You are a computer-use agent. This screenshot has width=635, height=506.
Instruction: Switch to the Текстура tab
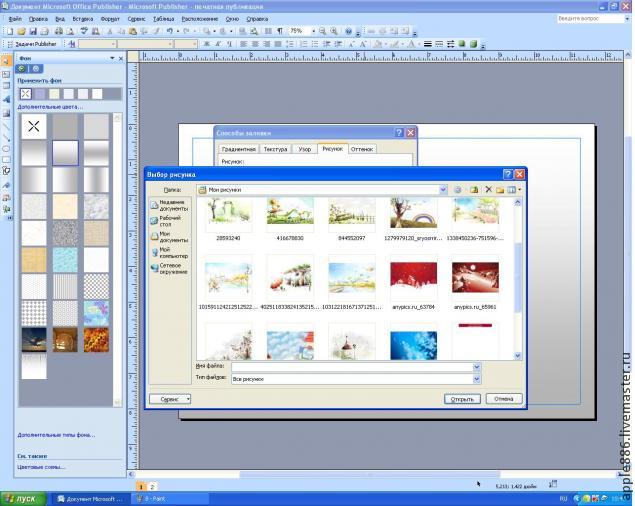click(x=275, y=149)
